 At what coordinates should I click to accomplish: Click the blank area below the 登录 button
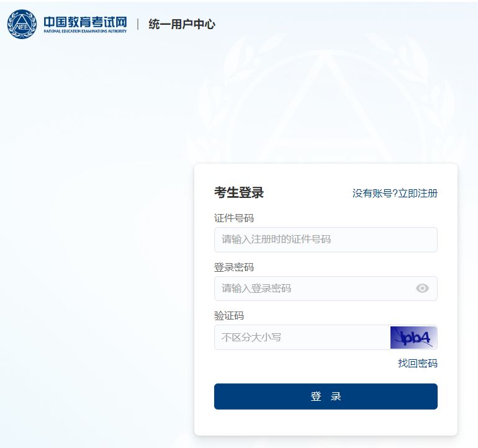click(325, 422)
